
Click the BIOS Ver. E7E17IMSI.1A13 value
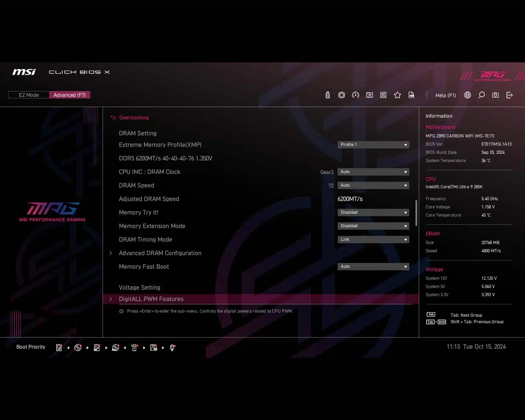pyautogui.click(x=496, y=144)
